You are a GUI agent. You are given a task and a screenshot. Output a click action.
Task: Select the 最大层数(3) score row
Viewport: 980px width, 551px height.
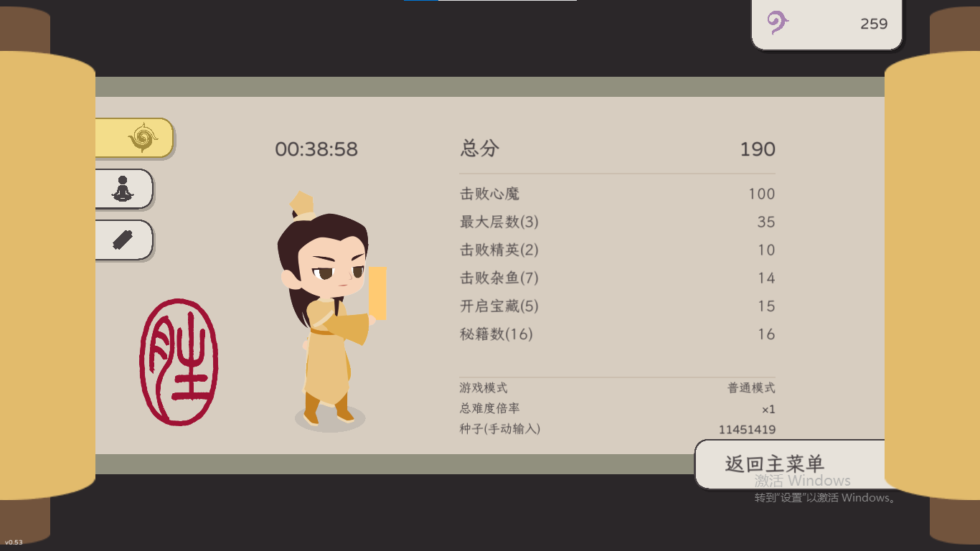pyautogui.click(x=618, y=222)
